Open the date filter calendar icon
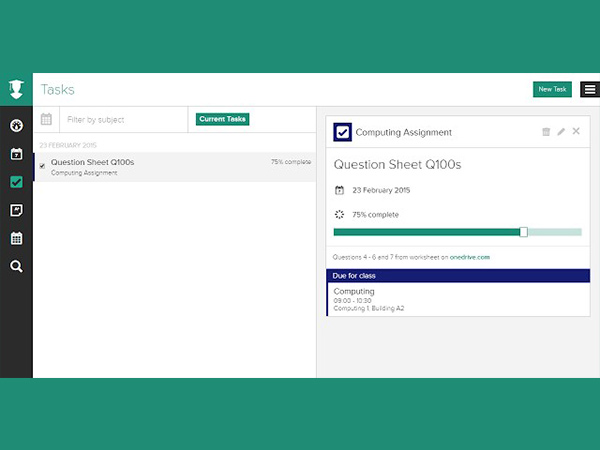Screen dimensions: 600x450 46,119
